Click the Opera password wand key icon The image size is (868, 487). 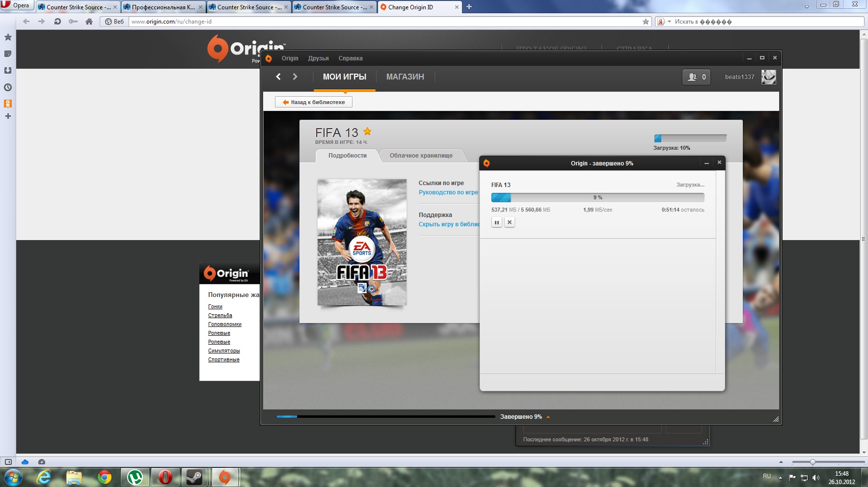click(x=73, y=22)
